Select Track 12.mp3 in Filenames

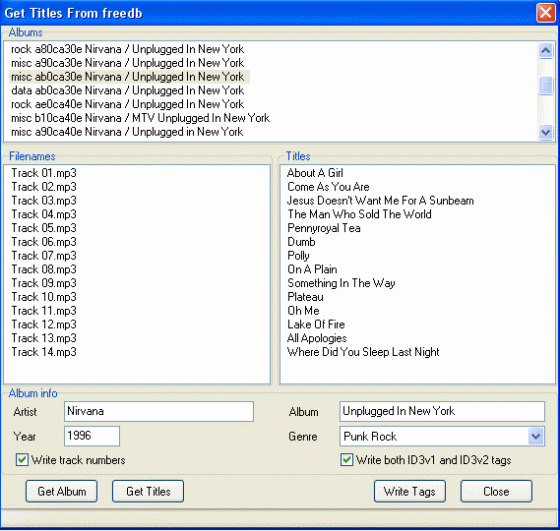44,324
